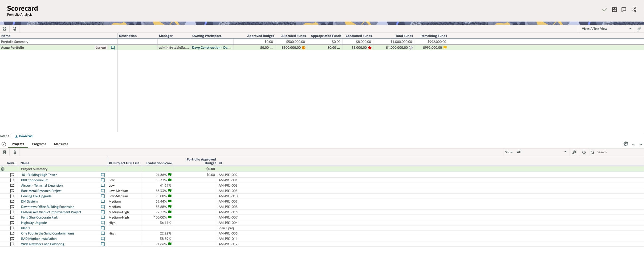The height and width of the screenshot is (259, 644).
Task: Toggle review flag for Eastern Ave Viaduct project
Action: [12, 212]
